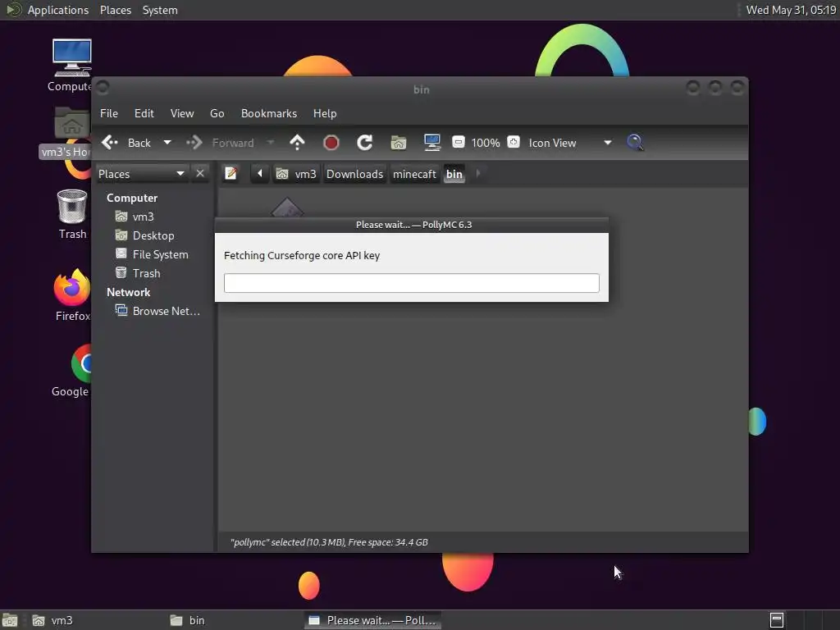The height and width of the screenshot is (630, 840).
Task: Open the Applications menu in top panel
Action: (x=47, y=10)
